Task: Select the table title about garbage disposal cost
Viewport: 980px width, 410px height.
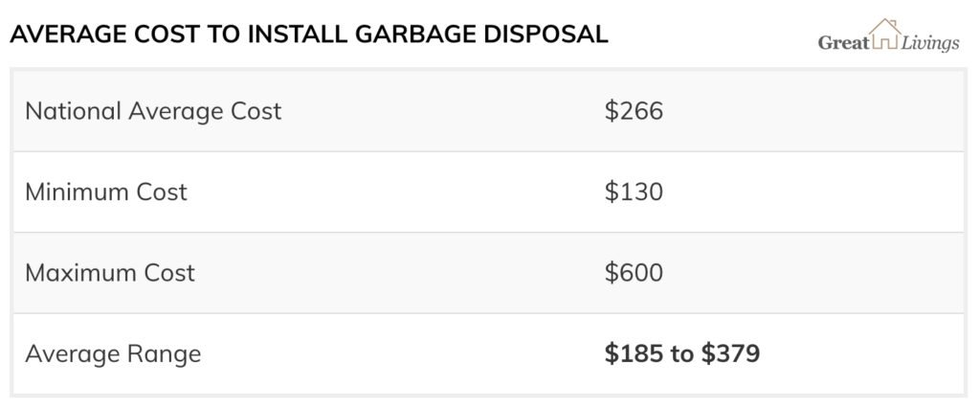Action: click(309, 35)
